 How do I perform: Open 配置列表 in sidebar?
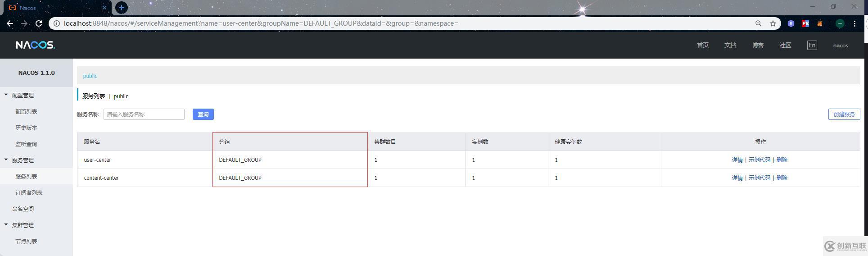point(26,111)
